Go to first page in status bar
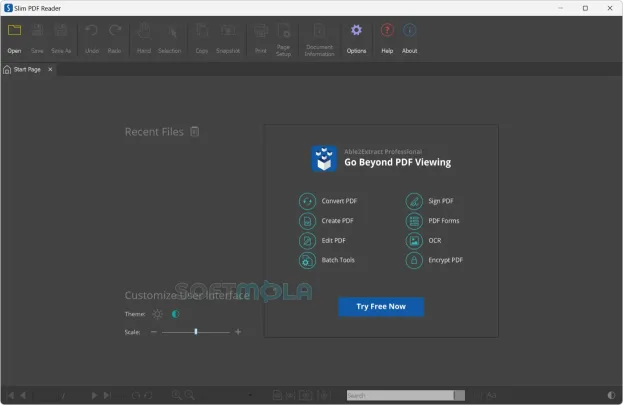The image size is (623, 405). [x=11, y=395]
